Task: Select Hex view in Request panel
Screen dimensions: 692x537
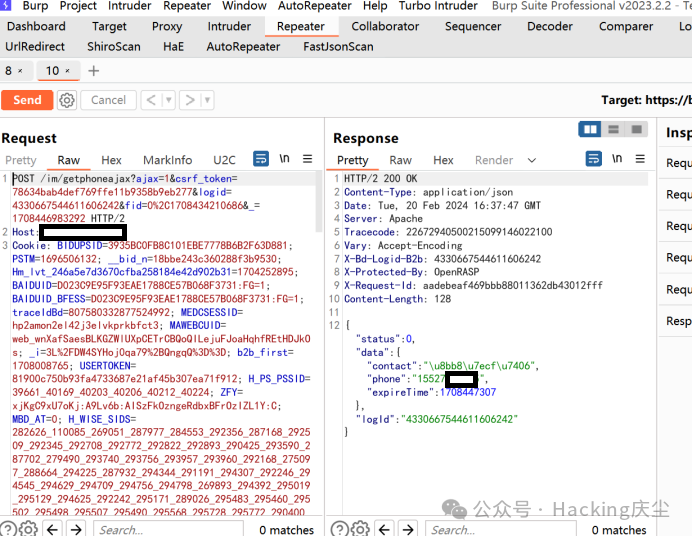Action: tap(111, 160)
